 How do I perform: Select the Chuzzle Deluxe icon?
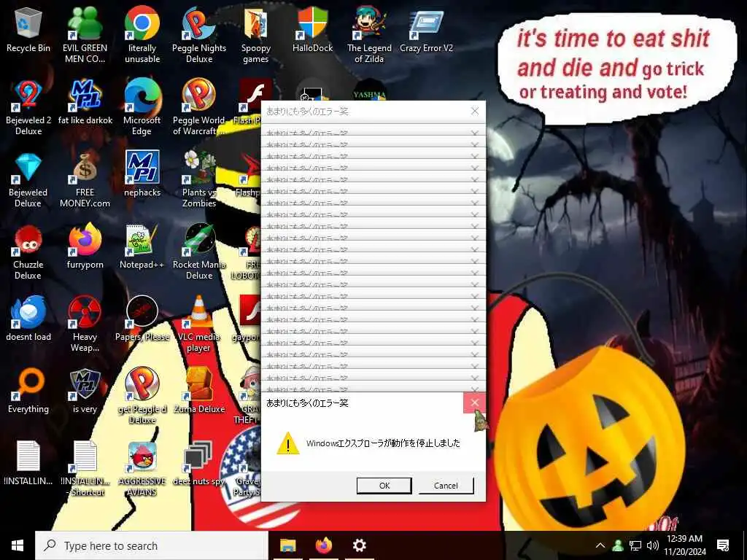pos(28,252)
